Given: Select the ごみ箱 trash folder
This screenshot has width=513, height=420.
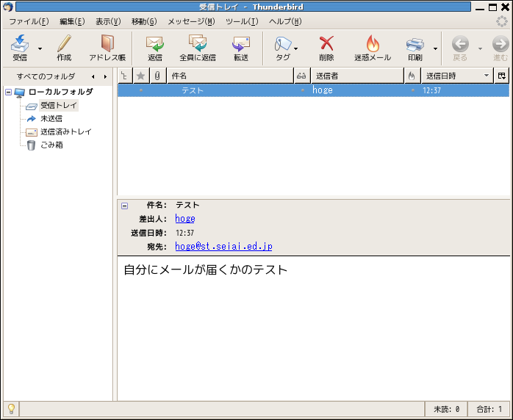Looking at the screenshot, I should pyautogui.click(x=51, y=145).
